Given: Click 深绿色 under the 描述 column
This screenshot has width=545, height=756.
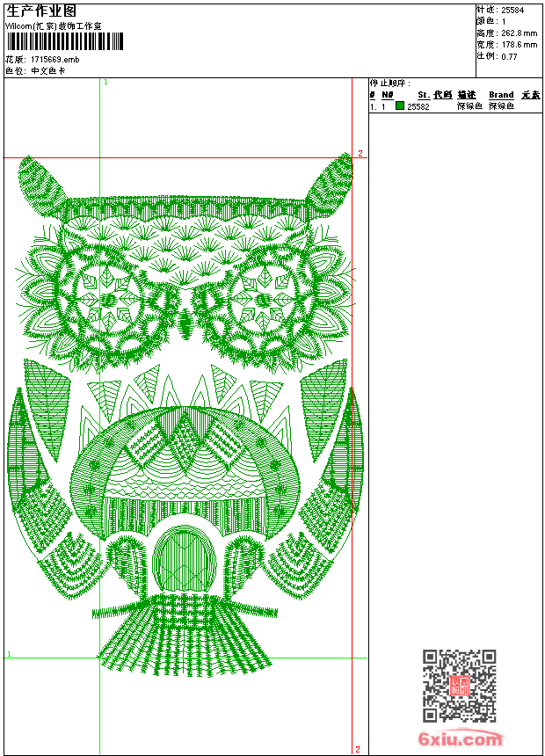Looking at the screenshot, I should click(x=469, y=106).
